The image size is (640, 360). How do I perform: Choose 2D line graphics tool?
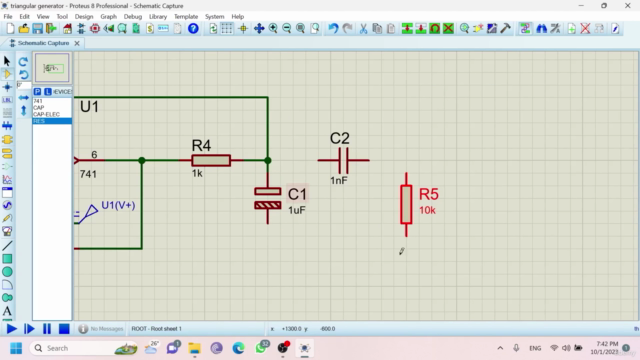(7, 246)
